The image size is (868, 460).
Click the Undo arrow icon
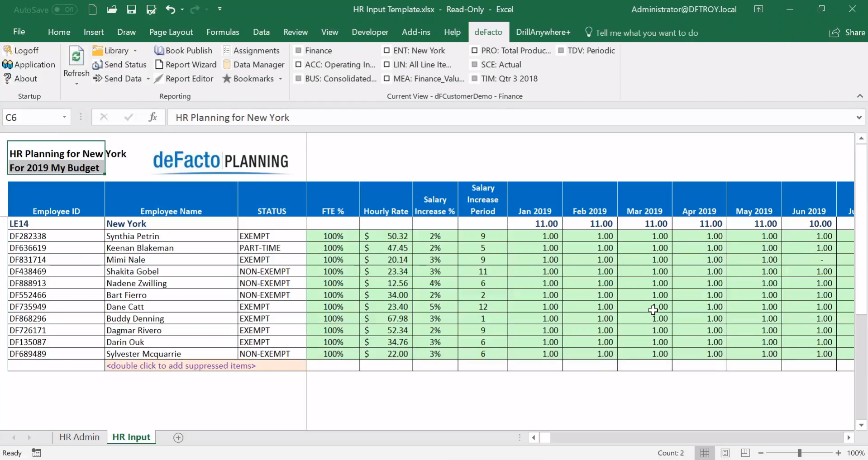click(170, 9)
